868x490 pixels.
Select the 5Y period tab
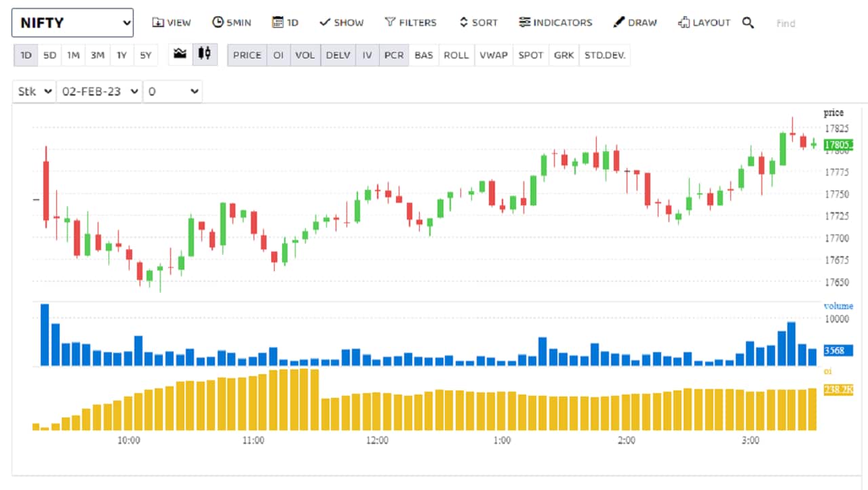point(146,56)
